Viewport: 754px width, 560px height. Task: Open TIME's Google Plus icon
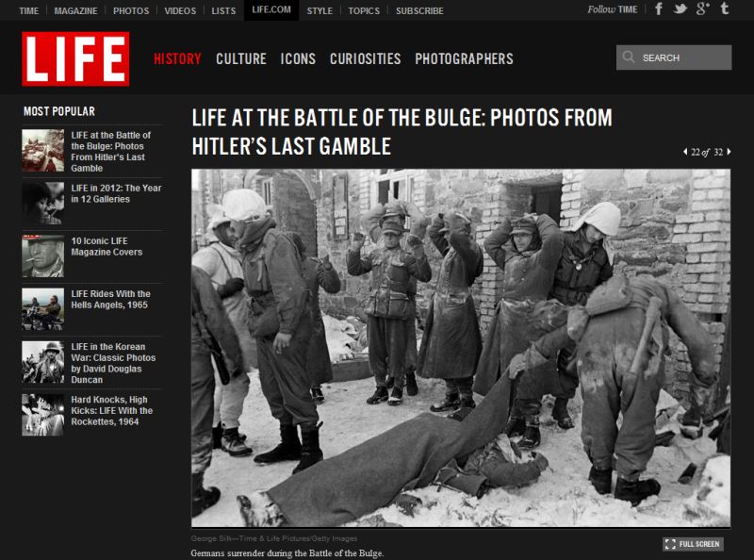click(702, 8)
